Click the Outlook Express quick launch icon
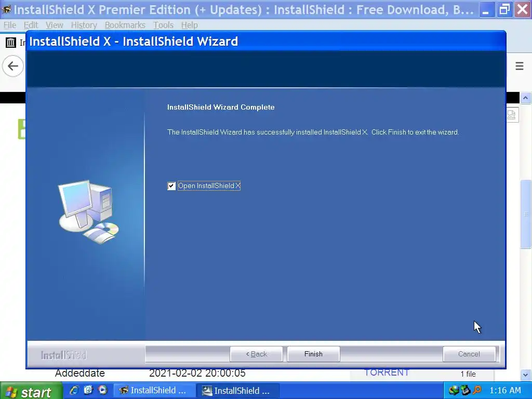Image resolution: width=532 pixels, height=399 pixels. tap(88, 391)
